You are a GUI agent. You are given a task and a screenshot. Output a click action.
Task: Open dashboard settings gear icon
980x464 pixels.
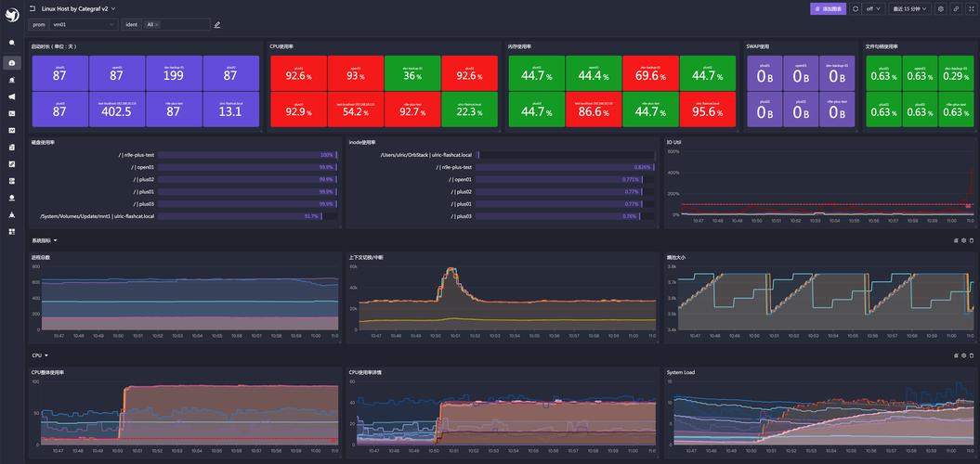[942, 8]
